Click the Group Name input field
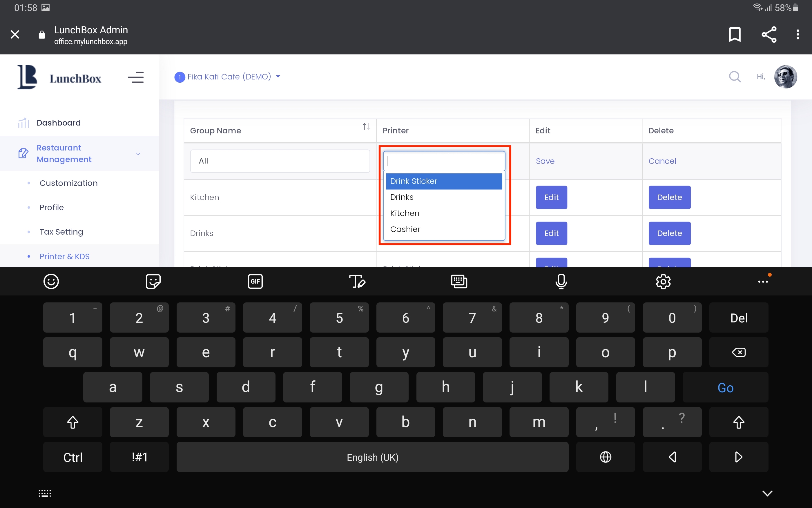The height and width of the screenshot is (508, 812). click(280, 161)
